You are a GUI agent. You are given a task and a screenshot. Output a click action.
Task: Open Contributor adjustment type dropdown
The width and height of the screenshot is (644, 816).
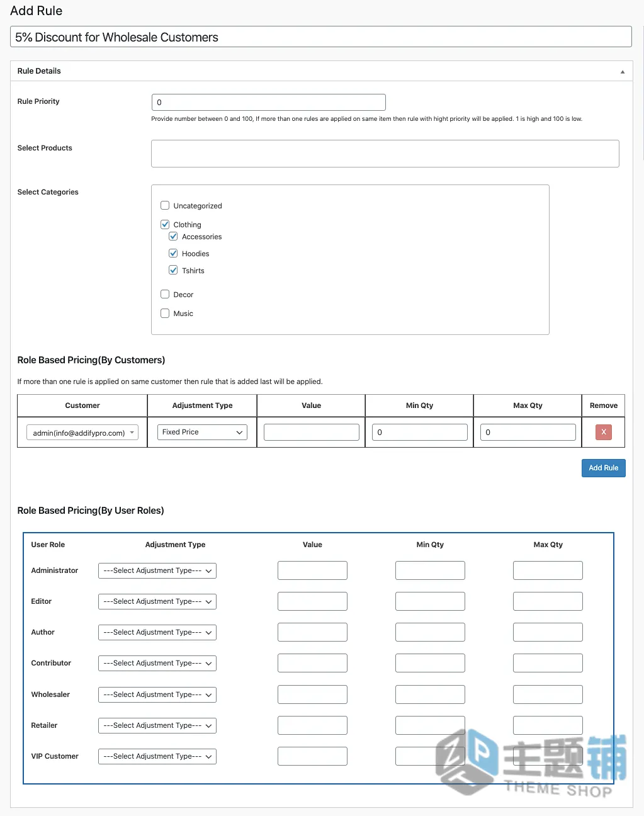coord(157,663)
